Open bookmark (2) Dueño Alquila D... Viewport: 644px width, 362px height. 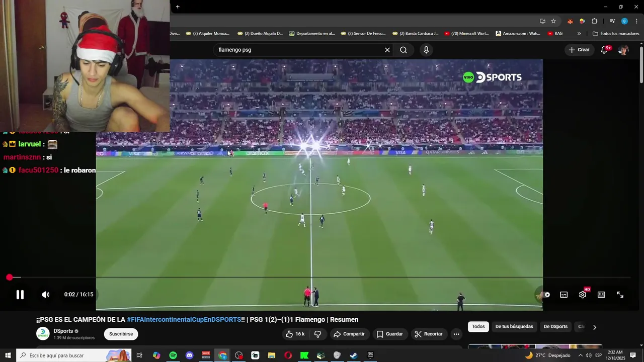coord(260,34)
